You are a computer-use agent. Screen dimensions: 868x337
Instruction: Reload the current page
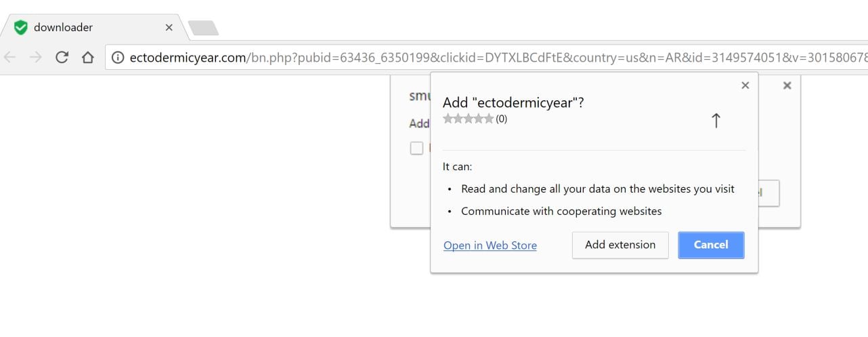pos(62,58)
